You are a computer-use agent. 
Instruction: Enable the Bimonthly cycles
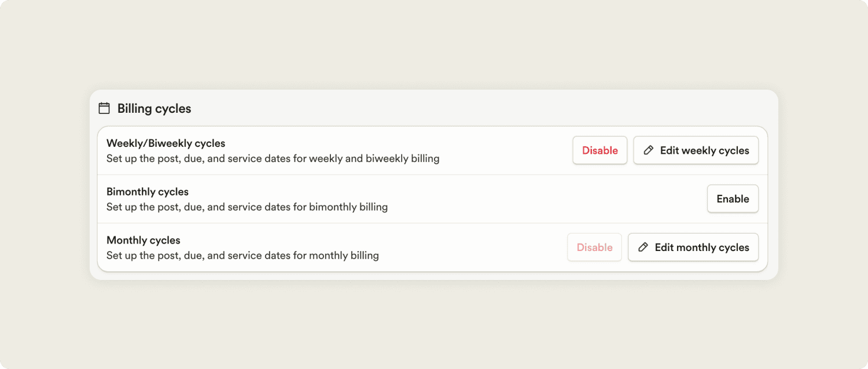tap(733, 199)
